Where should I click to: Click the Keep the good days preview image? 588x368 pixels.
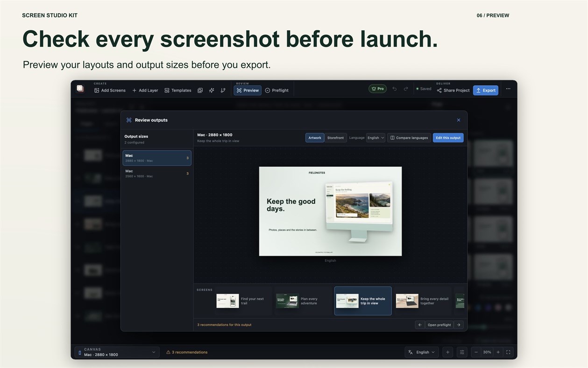coord(330,211)
